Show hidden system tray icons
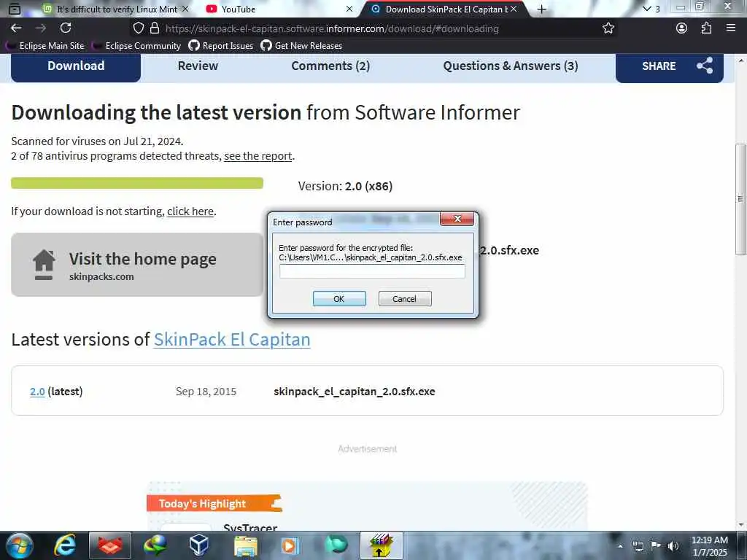Image resolution: width=747 pixels, height=560 pixels. pos(620,546)
